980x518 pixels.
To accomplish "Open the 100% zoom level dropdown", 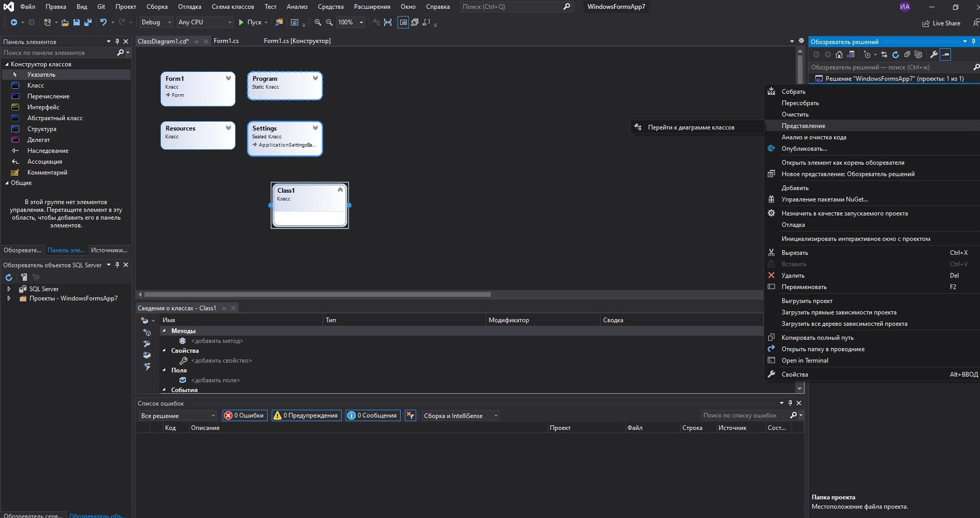I will click(x=350, y=22).
